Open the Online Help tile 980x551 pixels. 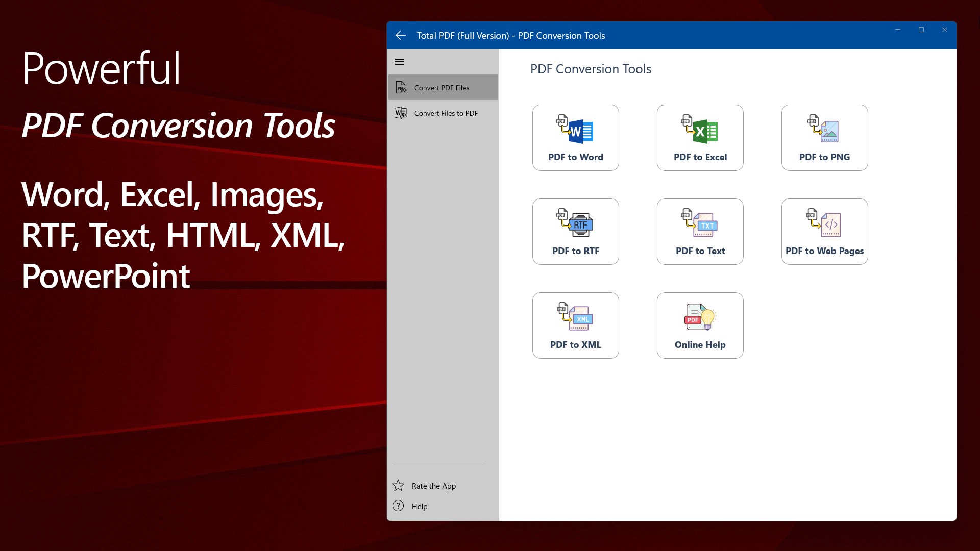click(x=700, y=325)
